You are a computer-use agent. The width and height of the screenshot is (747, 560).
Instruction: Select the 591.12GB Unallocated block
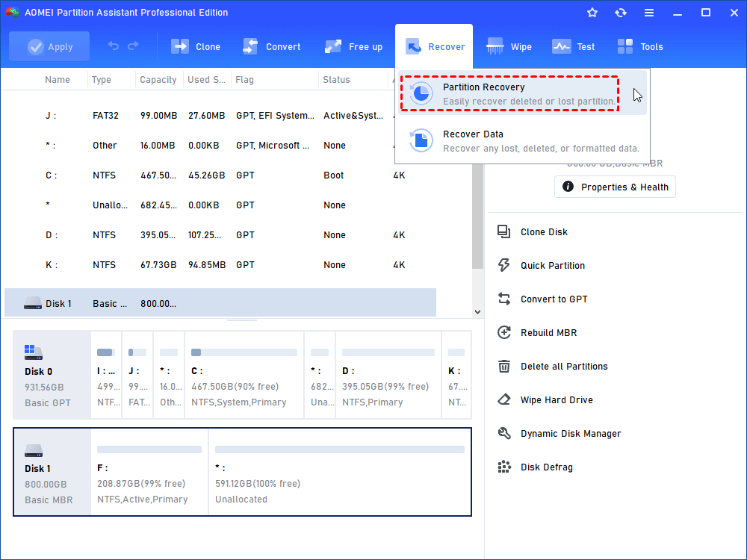[x=340, y=471]
